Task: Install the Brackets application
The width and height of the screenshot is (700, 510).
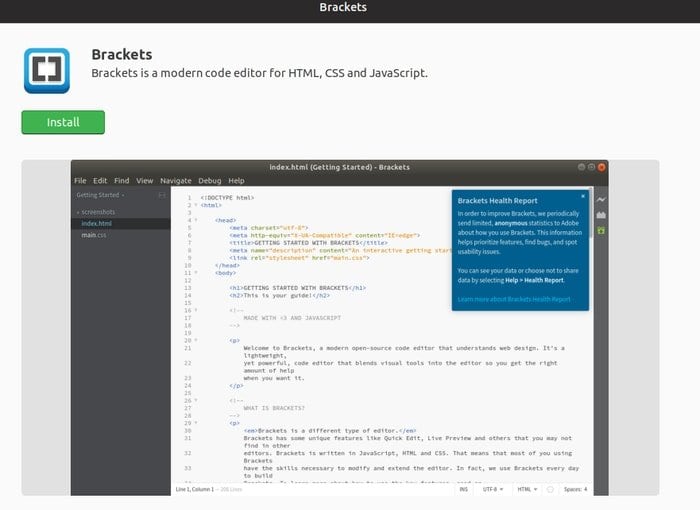Action: (63, 122)
